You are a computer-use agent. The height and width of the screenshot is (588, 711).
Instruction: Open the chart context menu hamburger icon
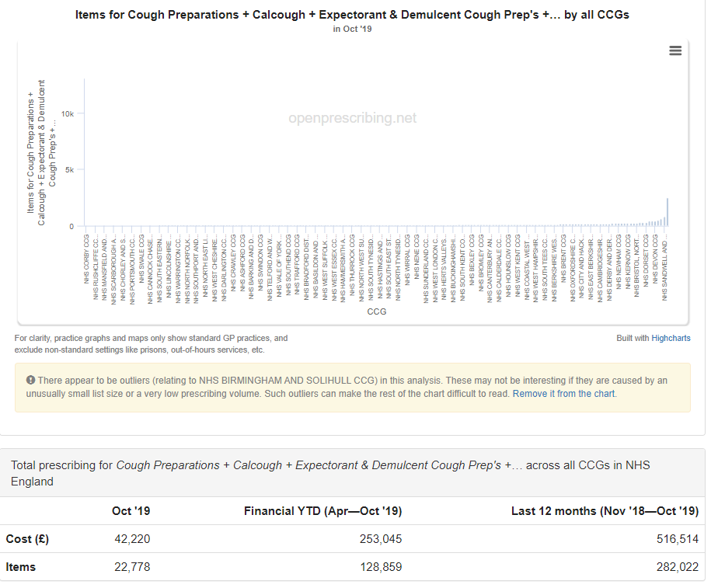pos(675,50)
